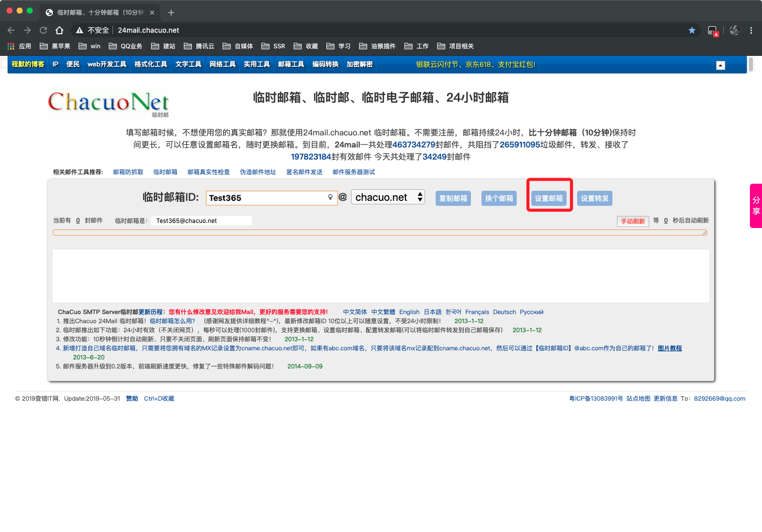
Task: Open the 腾讯云 bookmark folder
Action: click(199, 46)
